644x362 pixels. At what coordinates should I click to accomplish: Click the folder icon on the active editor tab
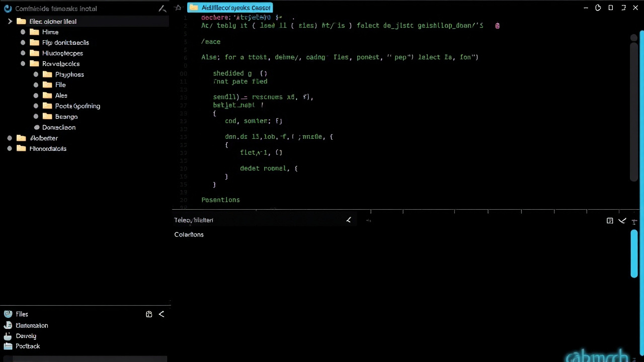coord(194,8)
